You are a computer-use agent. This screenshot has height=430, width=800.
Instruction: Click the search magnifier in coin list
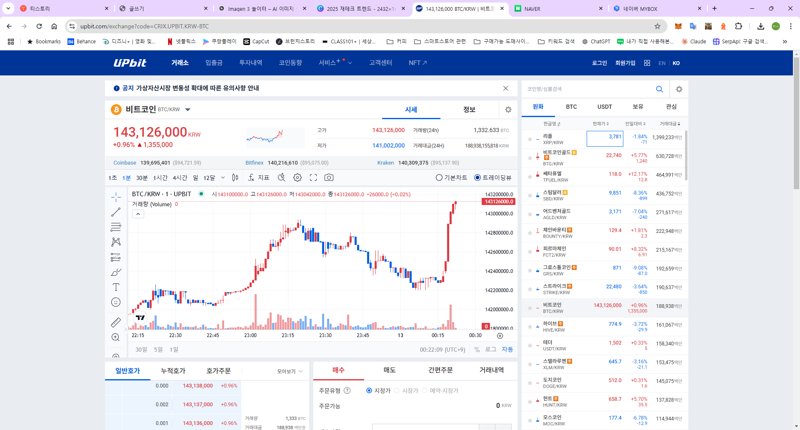tap(659, 89)
